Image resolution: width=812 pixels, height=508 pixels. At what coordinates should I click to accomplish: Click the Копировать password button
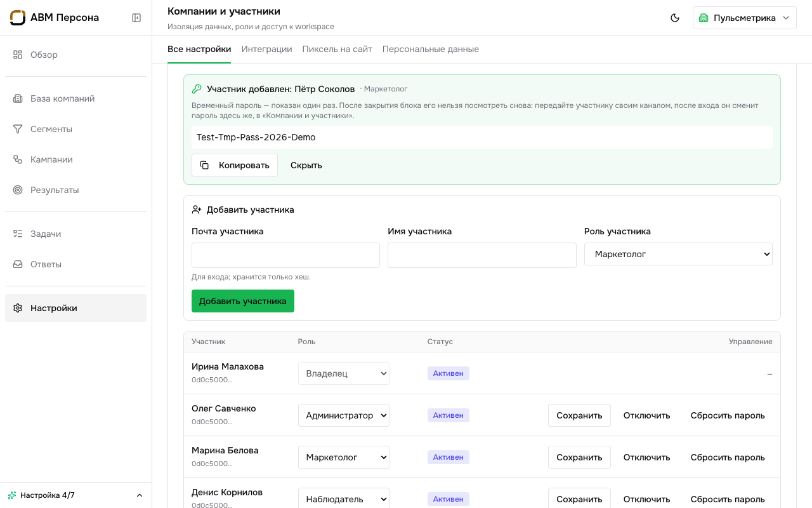click(x=235, y=165)
